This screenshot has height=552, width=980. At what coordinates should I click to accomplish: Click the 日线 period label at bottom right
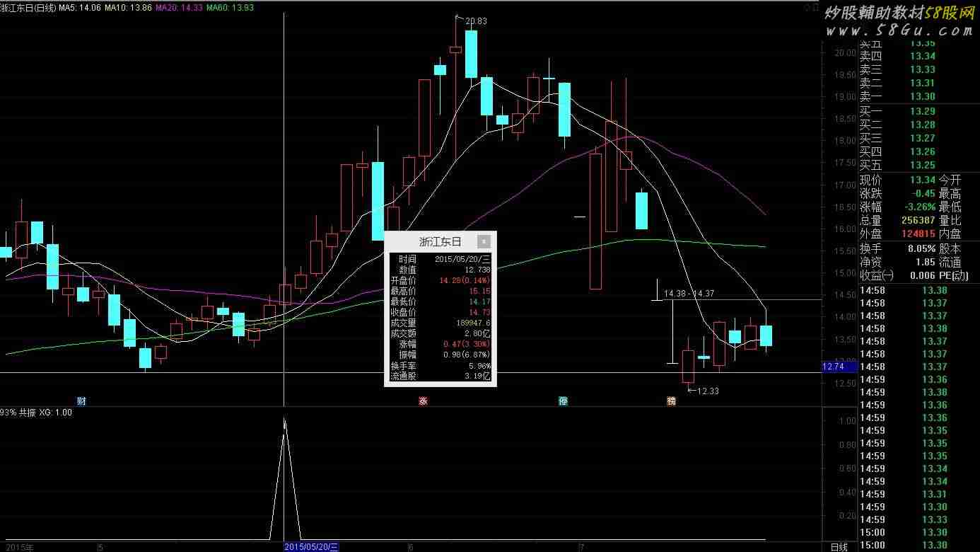click(839, 547)
